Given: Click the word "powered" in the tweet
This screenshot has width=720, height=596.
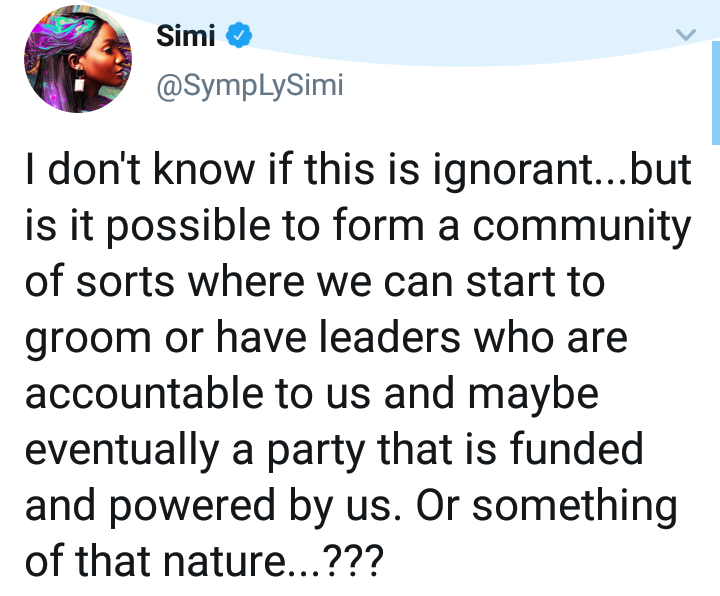Looking at the screenshot, I should (x=192, y=507).
